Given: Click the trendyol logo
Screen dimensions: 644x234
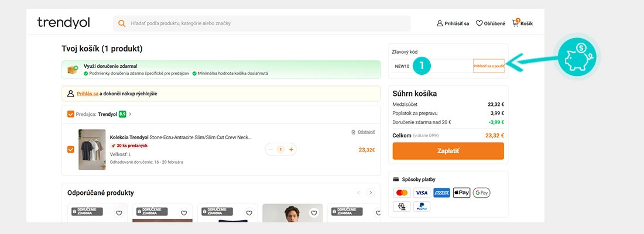Looking at the screenshot, I should pyautogui.click(x=63, y=23).
